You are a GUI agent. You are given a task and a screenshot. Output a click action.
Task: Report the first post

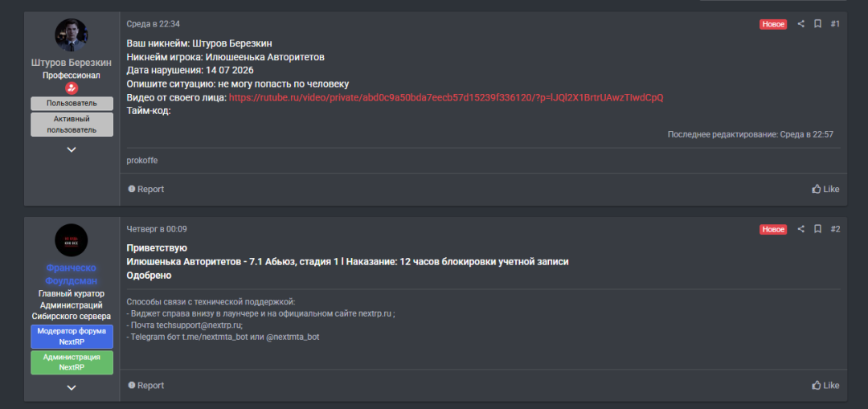pos(146,189)
